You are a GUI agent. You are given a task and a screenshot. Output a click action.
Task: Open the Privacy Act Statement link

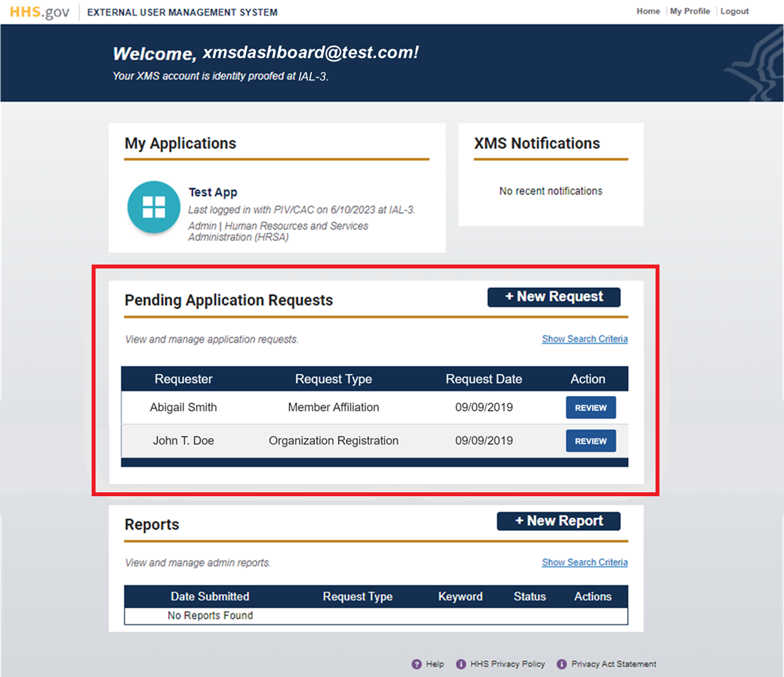coord(613,664)
